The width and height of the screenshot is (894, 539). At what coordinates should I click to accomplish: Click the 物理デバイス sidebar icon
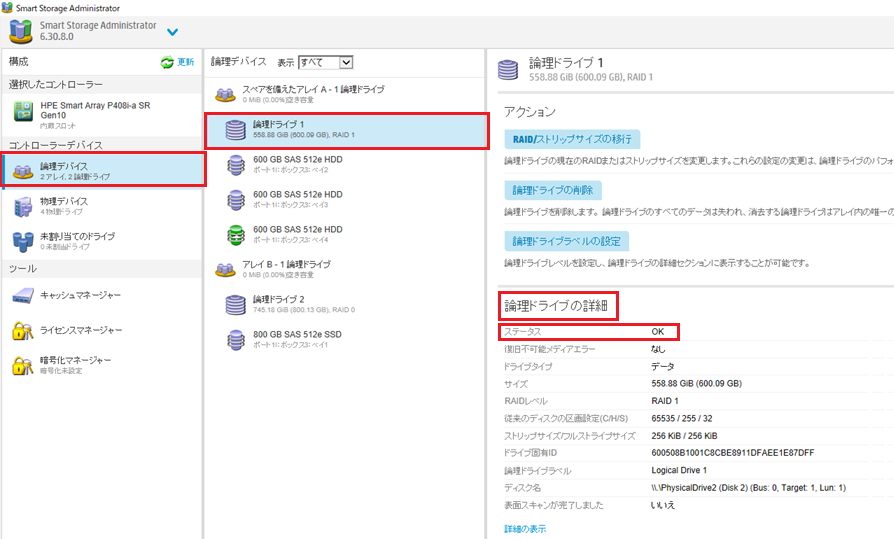coord(23,206)
